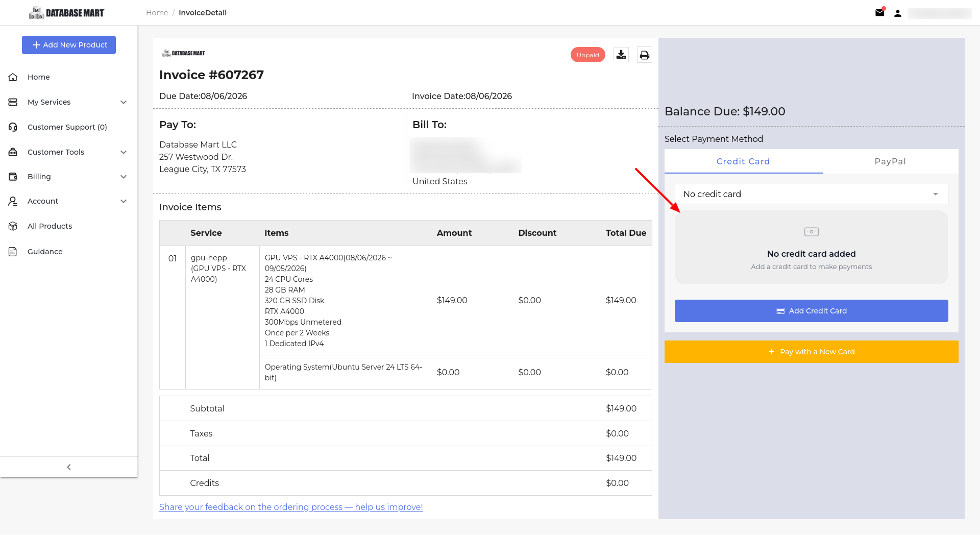Open Home in the sidebar menu
980x535 pixels.
(x=39, y=77)
